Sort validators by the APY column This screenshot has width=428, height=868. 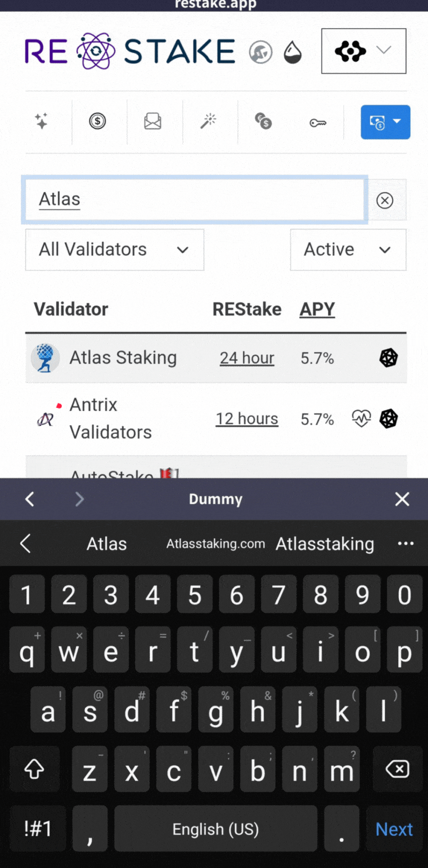pyautogui.click(x=317, y=309)
